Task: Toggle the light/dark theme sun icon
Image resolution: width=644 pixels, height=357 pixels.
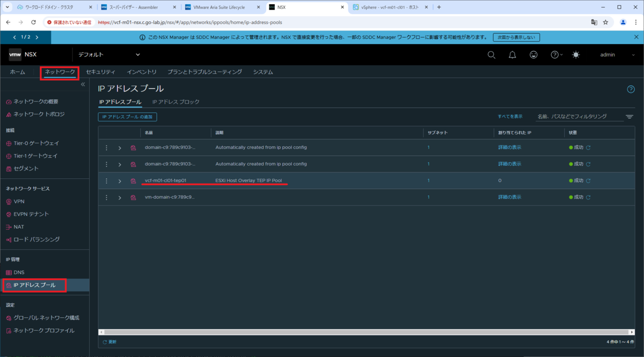Action: pyautogui.click(x=576, y=55)
